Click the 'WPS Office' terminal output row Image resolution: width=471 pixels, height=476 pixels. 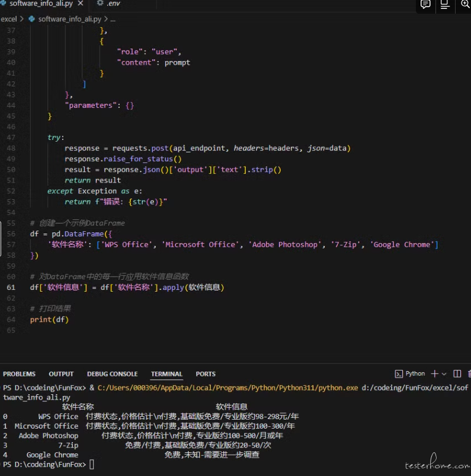pos(151,417)
